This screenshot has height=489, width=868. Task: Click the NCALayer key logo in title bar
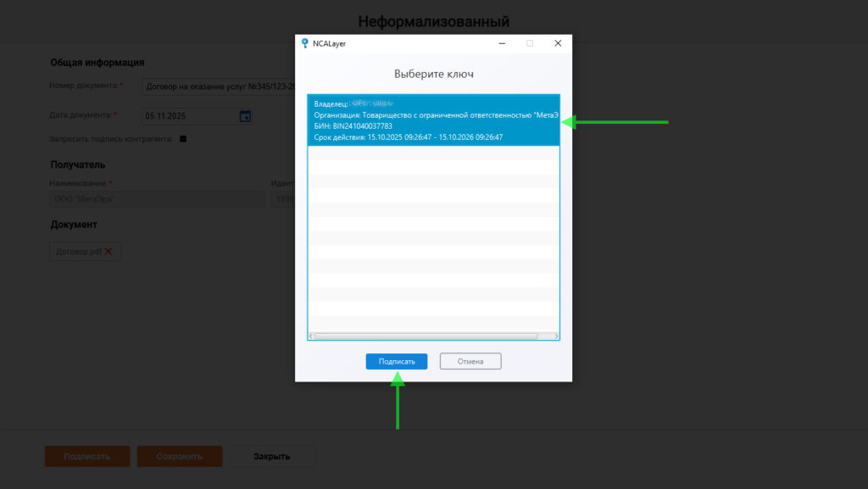coord(304,43)
